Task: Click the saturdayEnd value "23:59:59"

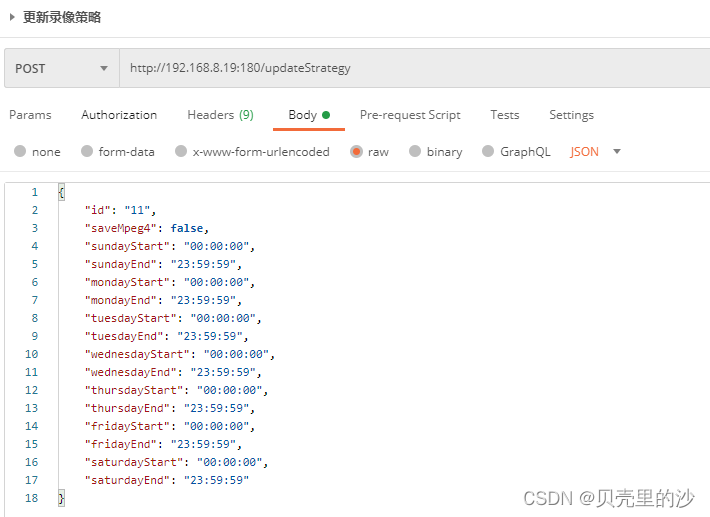Action: point(216,480)
